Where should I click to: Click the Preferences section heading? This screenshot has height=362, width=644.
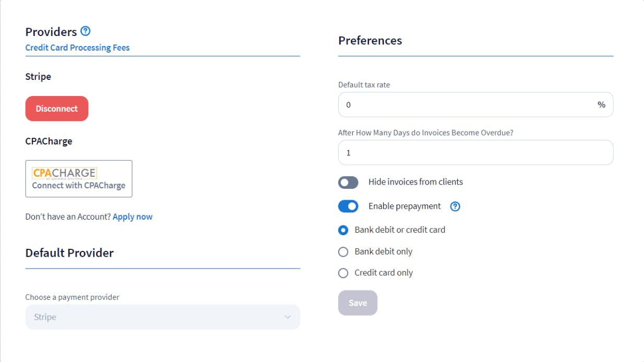370,40
